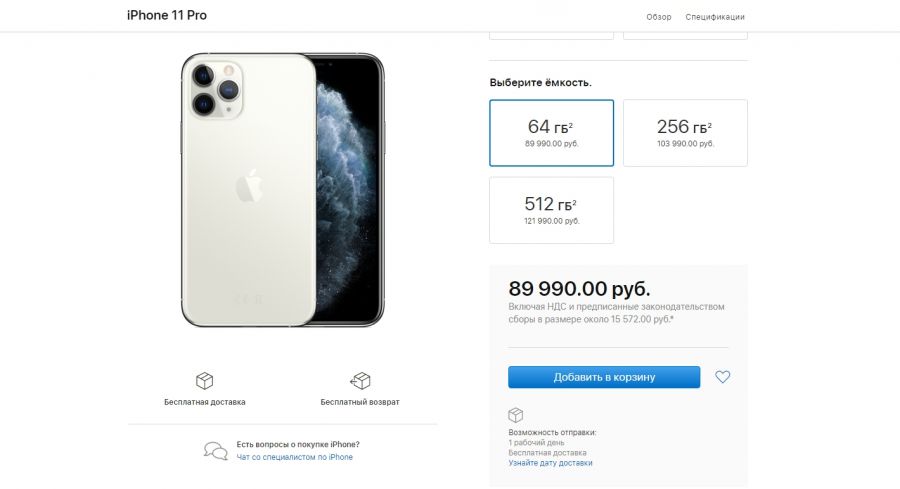Pick the 512 ГБ capacity option
900x489 pixels.
point(552,210)
